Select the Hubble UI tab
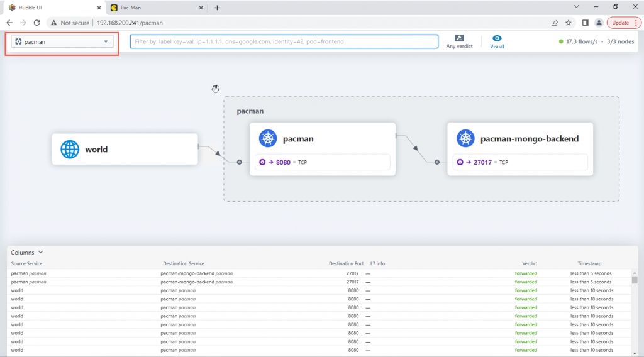Viewport: 644px width, 357px height. [x=55, y=8]
